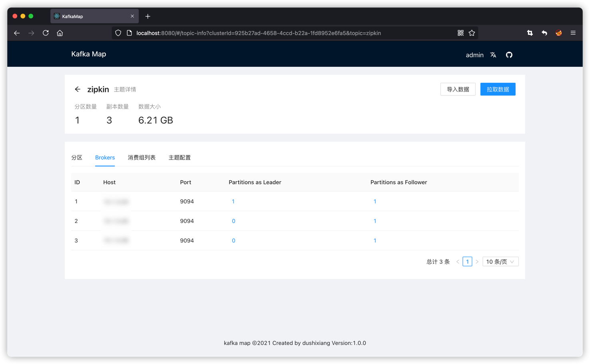Click the ID column header
Viewport: 590px width, 364px height.
pyautogui.click(x=77, y=182)
